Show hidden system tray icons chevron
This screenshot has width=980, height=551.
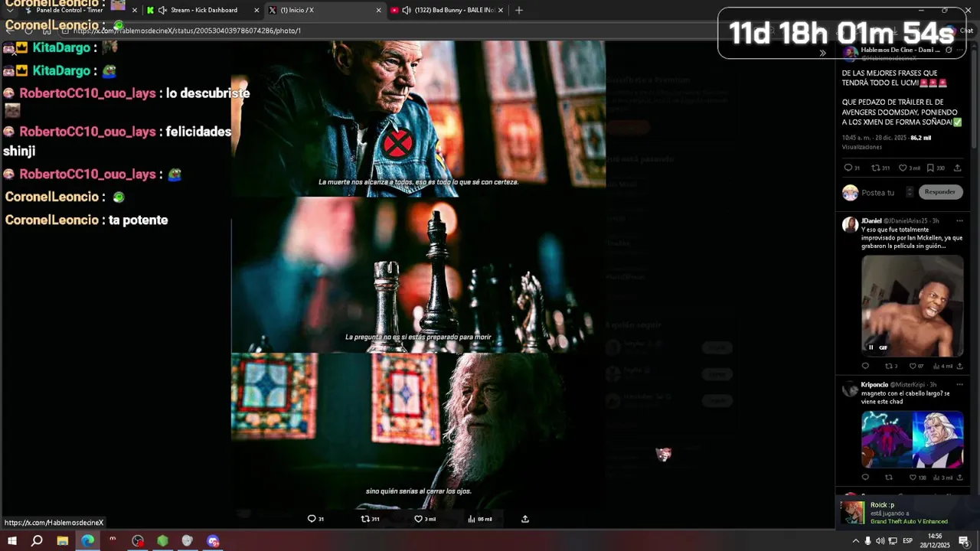click(855, 541)
